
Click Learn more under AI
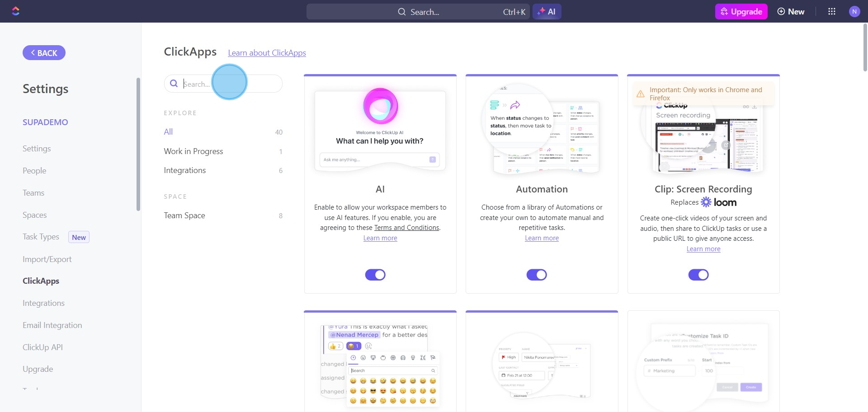click(380, 238)
